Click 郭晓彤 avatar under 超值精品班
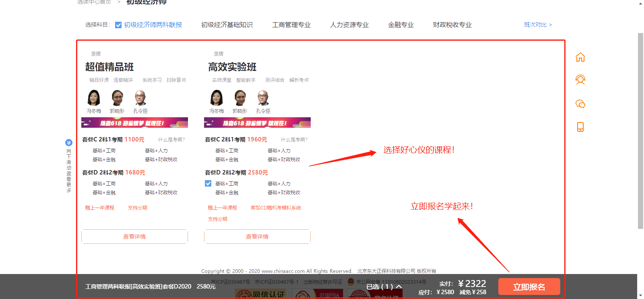644x299 pixels. 117,98
